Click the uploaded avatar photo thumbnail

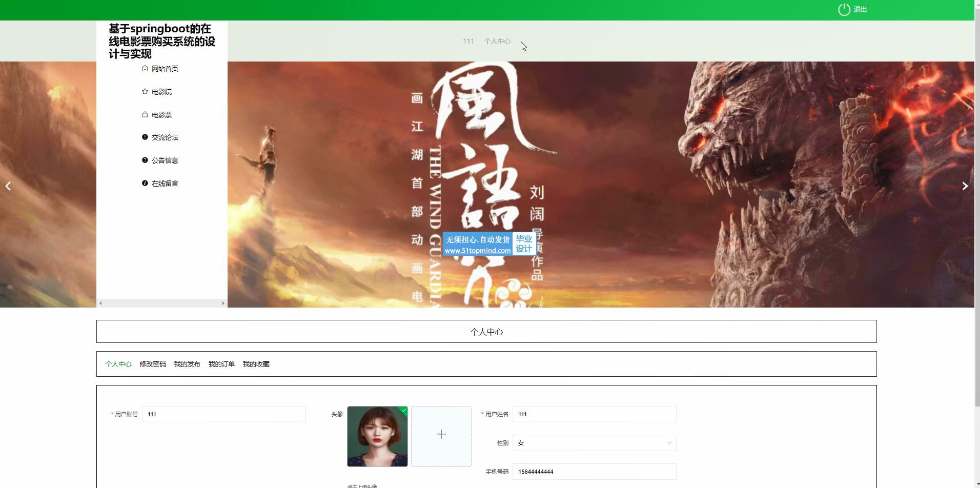(x=377, y=436)
